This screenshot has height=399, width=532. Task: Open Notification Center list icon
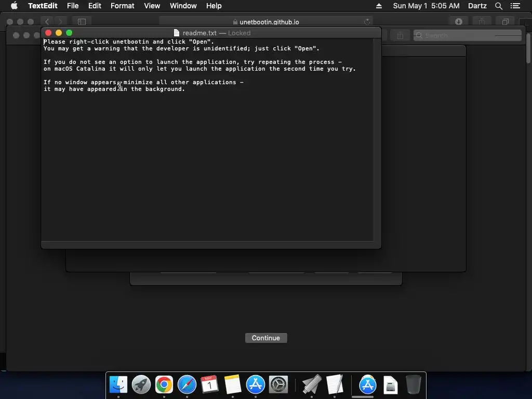tap(515, 6)
